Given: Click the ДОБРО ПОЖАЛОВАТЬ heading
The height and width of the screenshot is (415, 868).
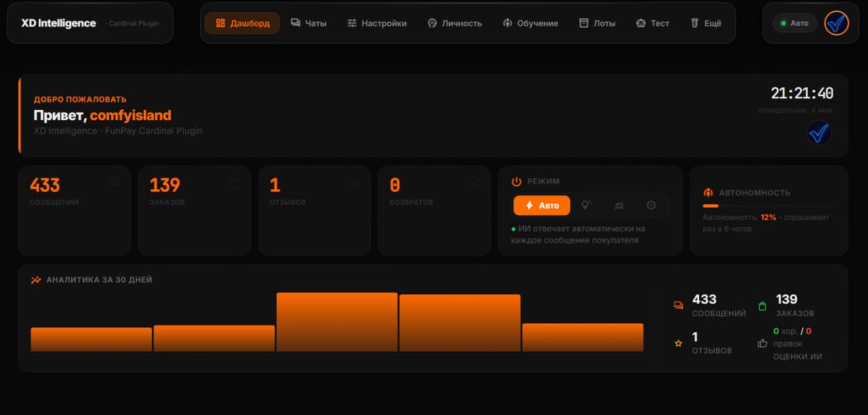Looking at the screenshot, I should point(80,99).
